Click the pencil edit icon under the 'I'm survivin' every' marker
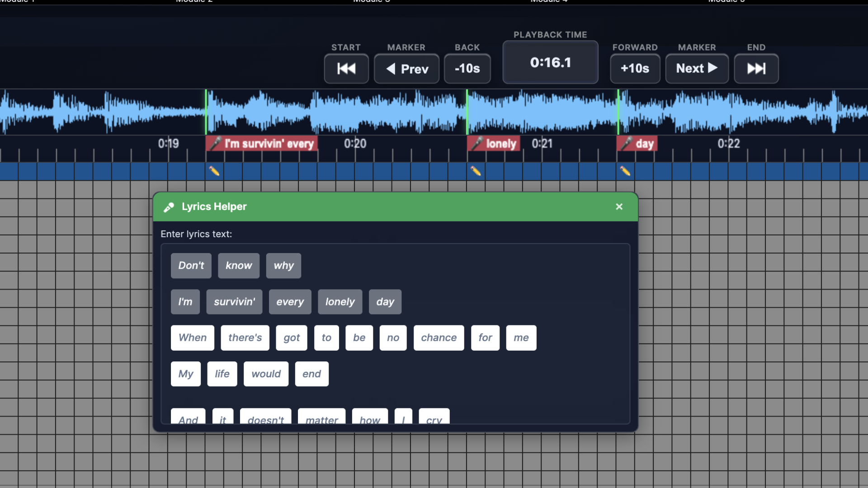868x488 pixels. click(x=214, y=171)
